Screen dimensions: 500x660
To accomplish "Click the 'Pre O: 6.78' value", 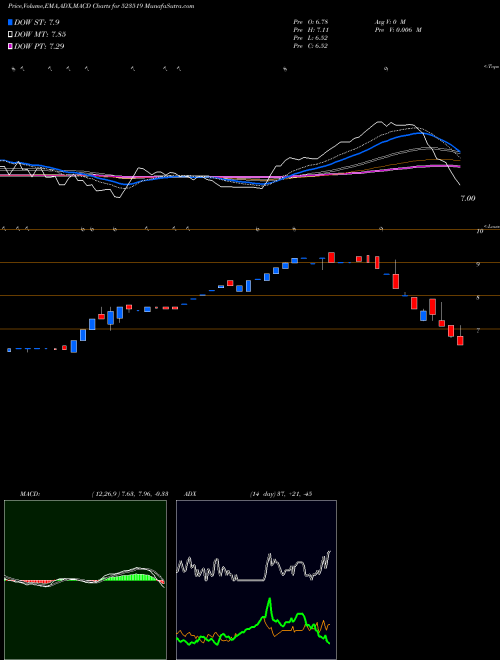I will pos(311,21).
